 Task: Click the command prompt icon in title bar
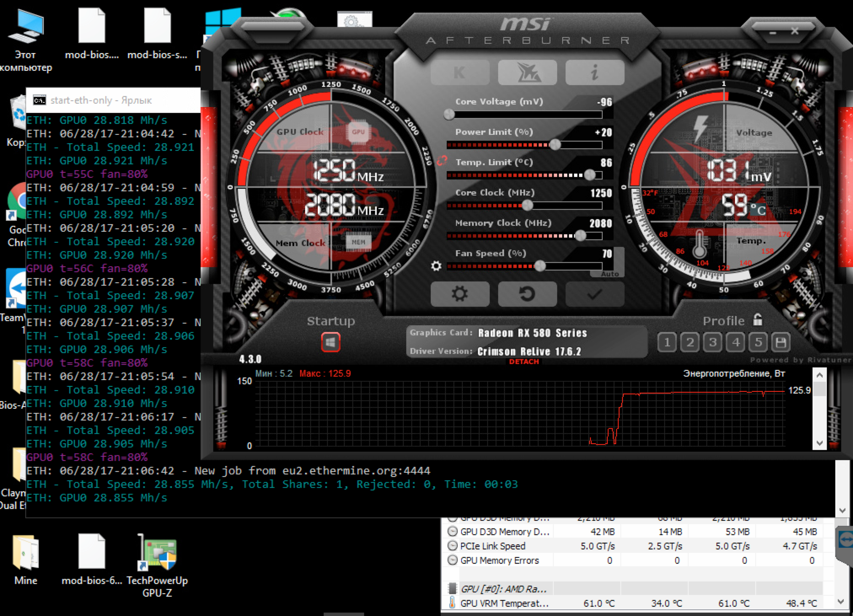(39, 100)
